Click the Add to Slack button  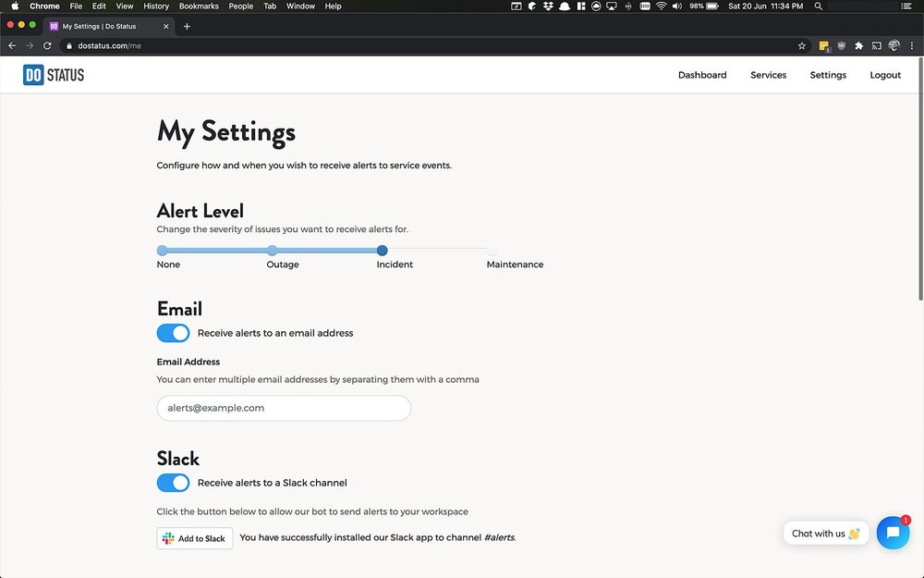(194, 538)
